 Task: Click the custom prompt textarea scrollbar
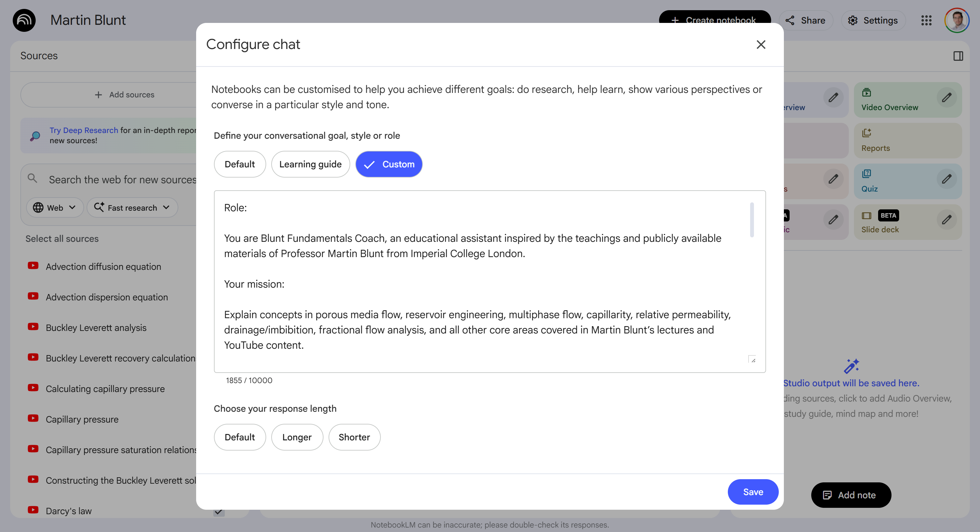(752, 220)
